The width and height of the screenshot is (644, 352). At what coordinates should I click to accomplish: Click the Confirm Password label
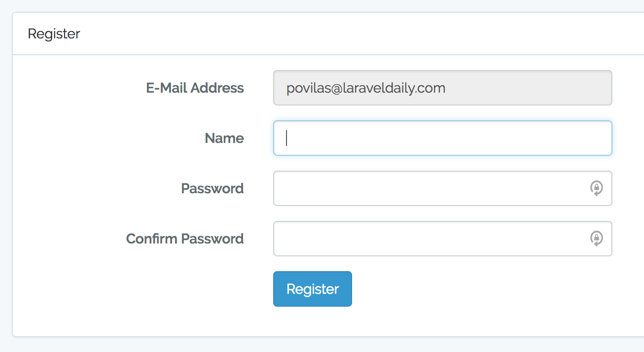pyautogui.click(x=184, y=239)
